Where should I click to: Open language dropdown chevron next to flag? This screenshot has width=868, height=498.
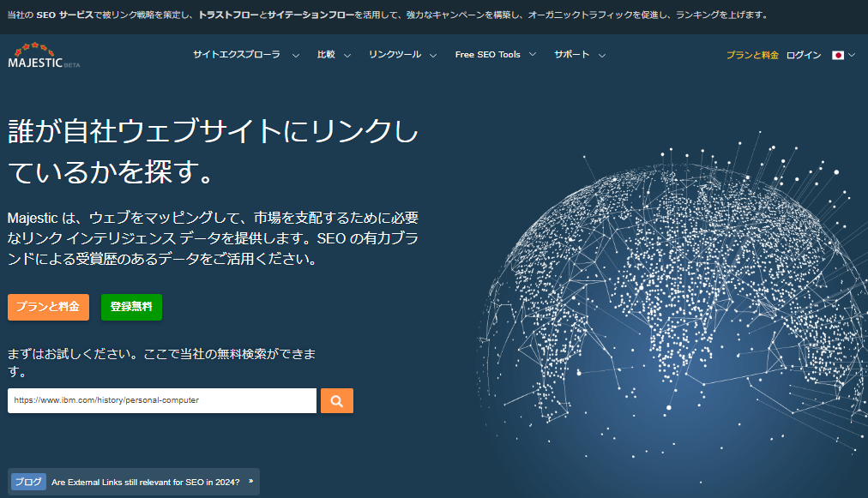pyautogui.click(x=852, y=55)
